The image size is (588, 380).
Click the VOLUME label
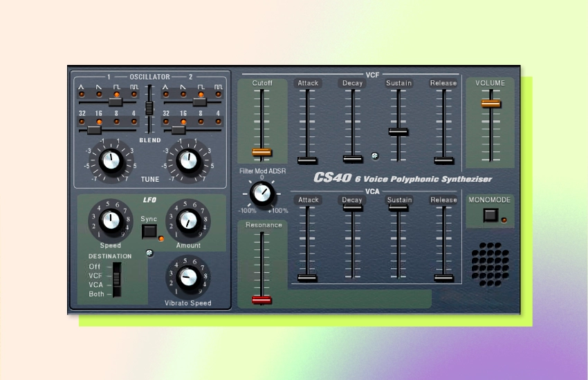(490, 83)
